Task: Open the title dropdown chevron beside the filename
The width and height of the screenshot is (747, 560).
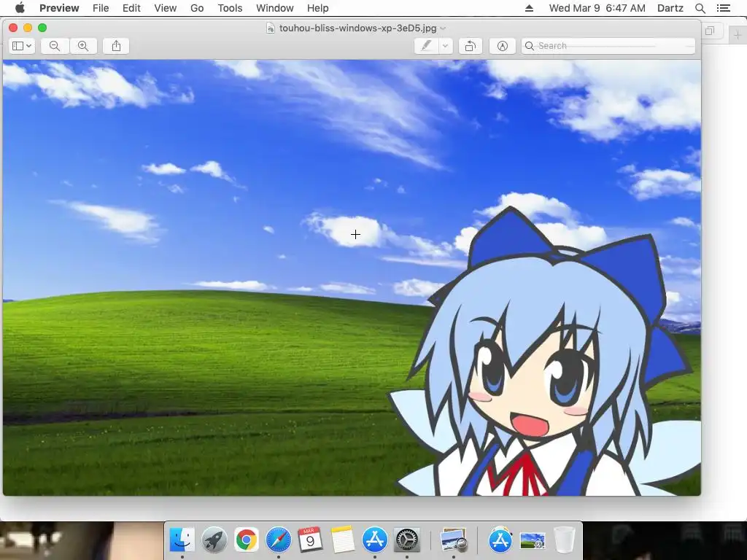Action: (x=443, y=28)
